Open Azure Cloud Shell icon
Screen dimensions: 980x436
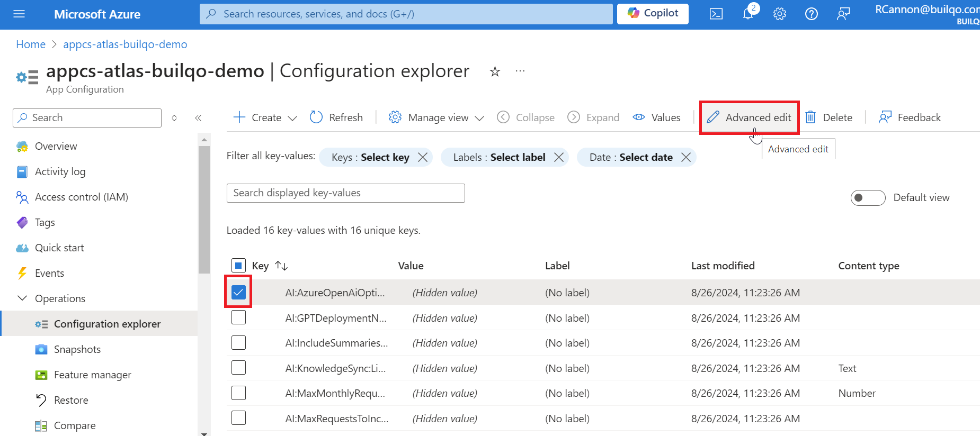[716, 14]
